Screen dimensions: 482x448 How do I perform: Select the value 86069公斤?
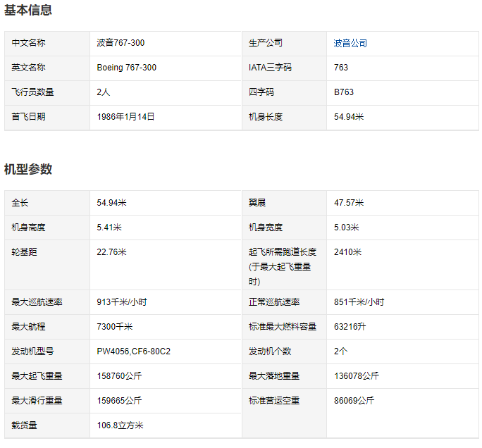point(354,401)
